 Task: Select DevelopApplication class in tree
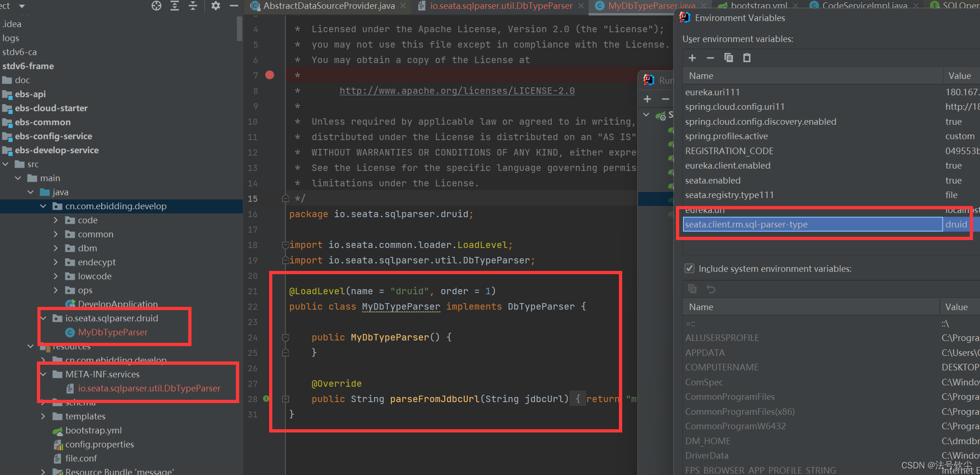click(x=118, y=304)
